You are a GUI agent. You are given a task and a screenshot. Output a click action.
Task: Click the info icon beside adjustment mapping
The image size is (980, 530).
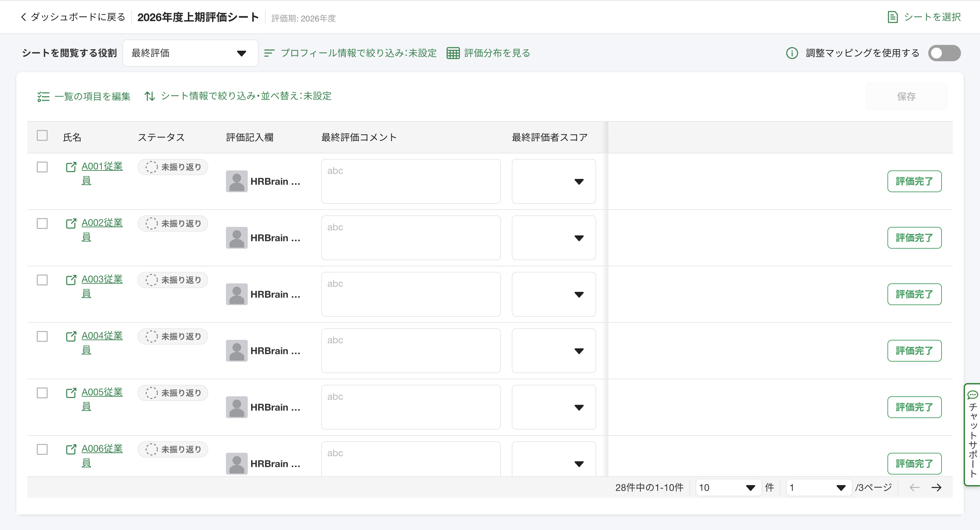(x=792, y=53)
